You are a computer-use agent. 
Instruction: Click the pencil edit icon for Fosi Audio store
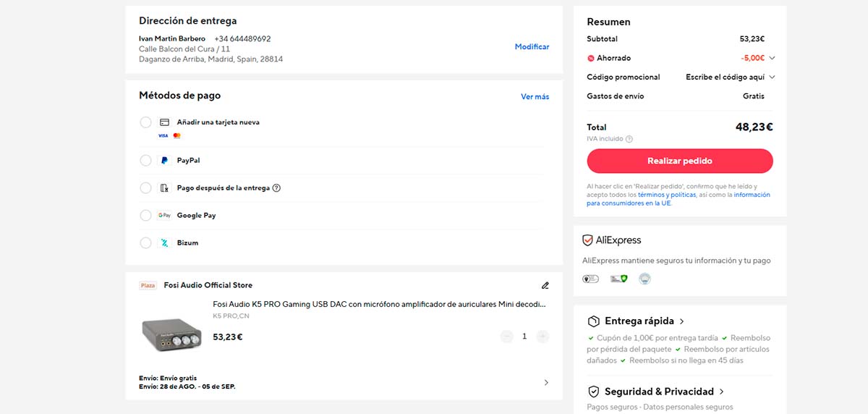(545, 285)
